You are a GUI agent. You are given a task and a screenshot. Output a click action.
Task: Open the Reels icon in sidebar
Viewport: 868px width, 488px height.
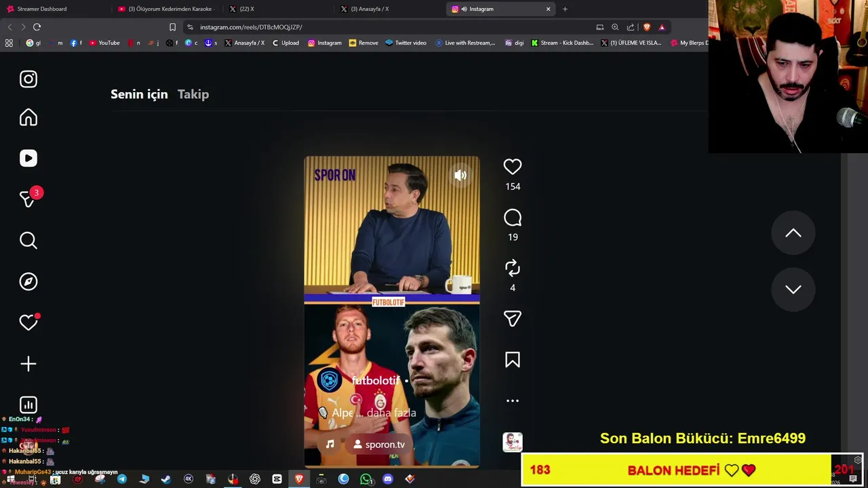point(28,159)
